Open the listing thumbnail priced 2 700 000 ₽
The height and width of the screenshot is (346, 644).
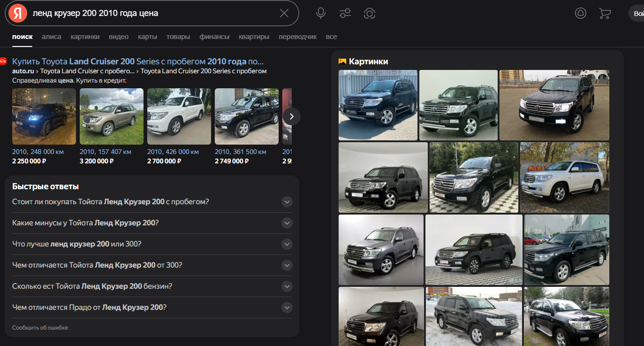pyautogui.click(x=179, y=116)
